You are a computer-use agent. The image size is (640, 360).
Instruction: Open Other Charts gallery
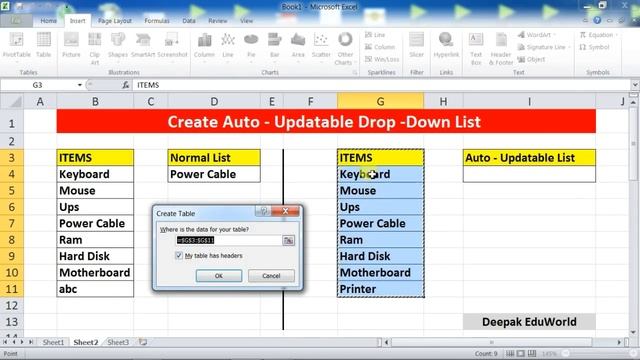point(345,49)
